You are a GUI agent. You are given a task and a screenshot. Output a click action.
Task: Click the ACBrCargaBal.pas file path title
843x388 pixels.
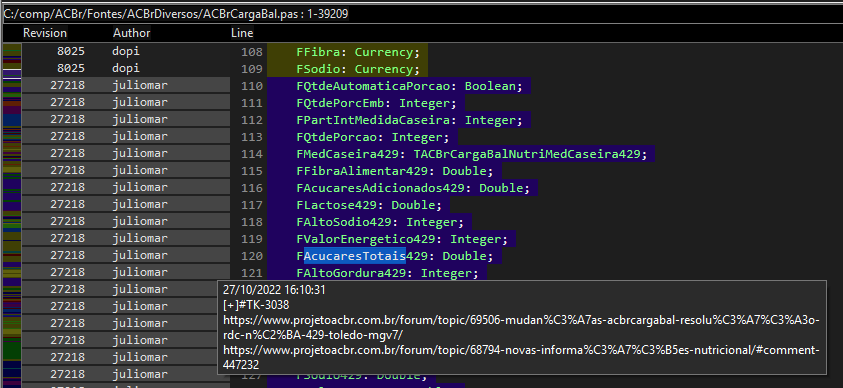(x=176, y=15)
